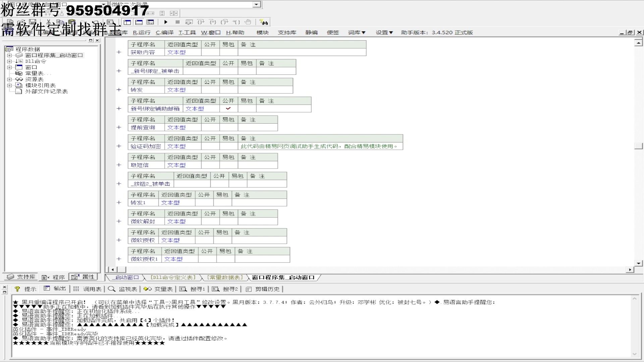The height and width of the screenshot is (362, 644).
Task: Expand 窗口程序集_启动窗口 tree node
Action: click(x=9, y=55)
